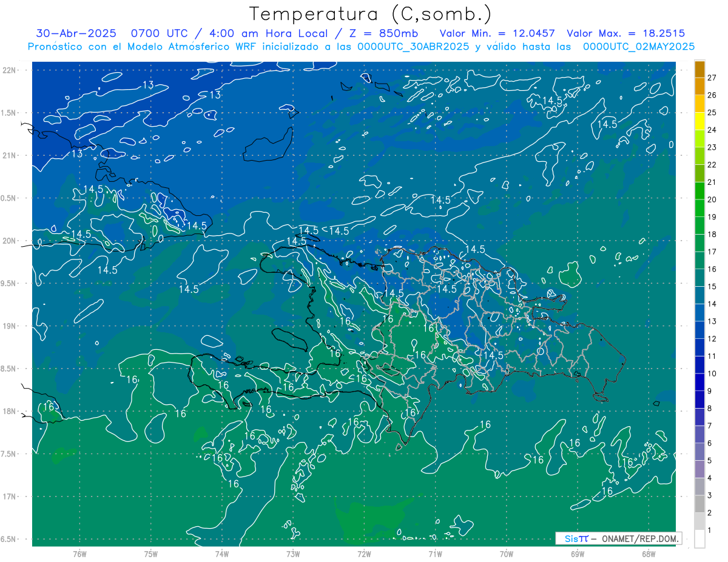
Task: Click the 1.5N latitude axis label
Action: click(8, 113)
